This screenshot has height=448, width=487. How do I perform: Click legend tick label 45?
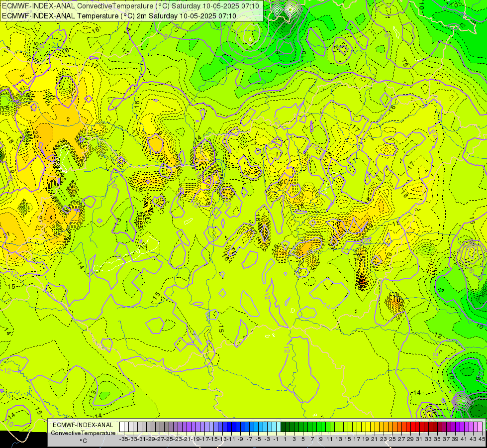point(482,439)
